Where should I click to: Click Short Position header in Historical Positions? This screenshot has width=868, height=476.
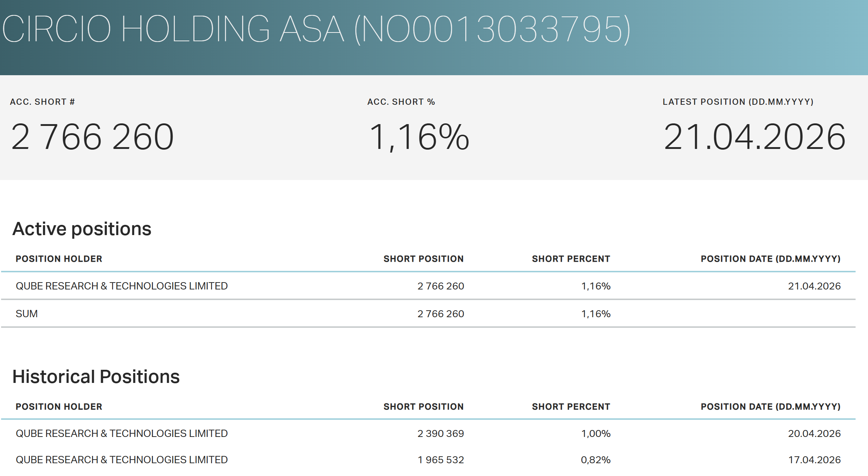coord(423,407)
